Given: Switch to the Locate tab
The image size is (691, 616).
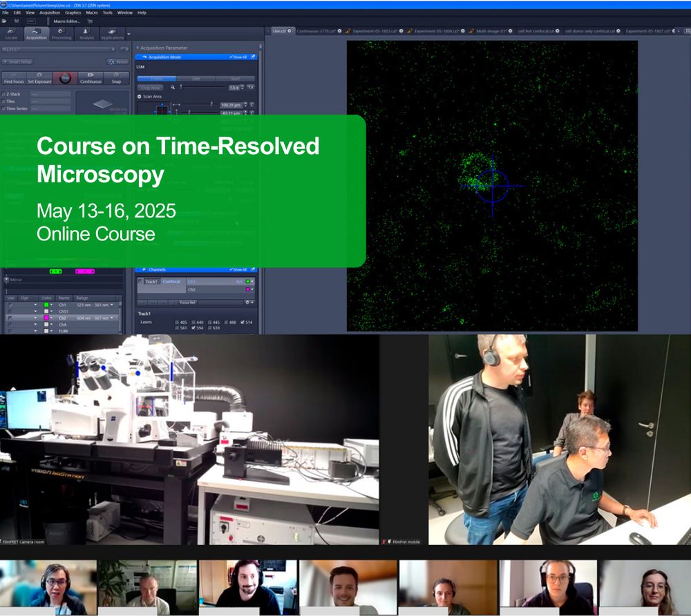Looking at the screenshot, I should tap(12, 34).
